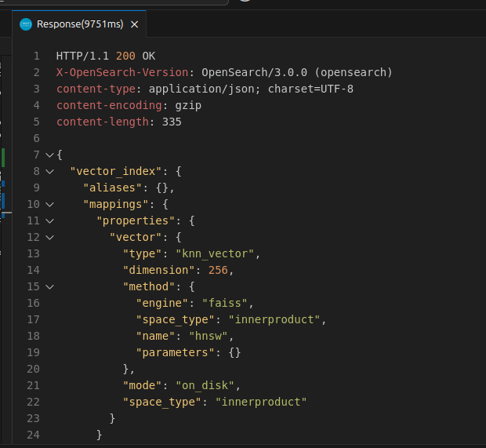Click line number 24 in the gutter
The image size is (486, 448).
tap(33, 435)
